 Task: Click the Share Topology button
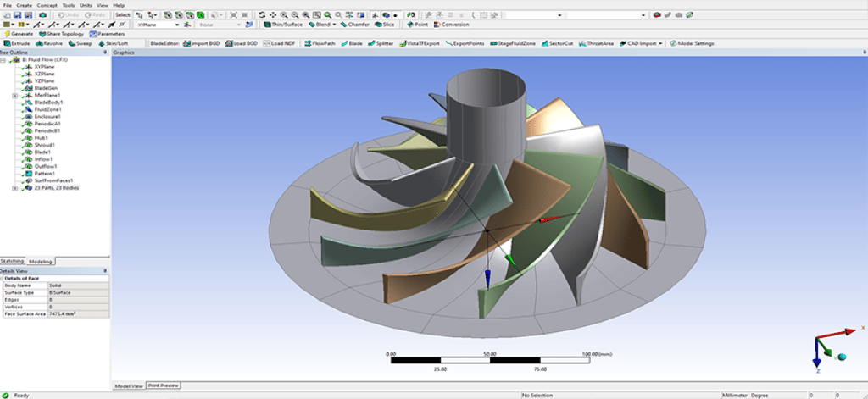tap(62, 34)
